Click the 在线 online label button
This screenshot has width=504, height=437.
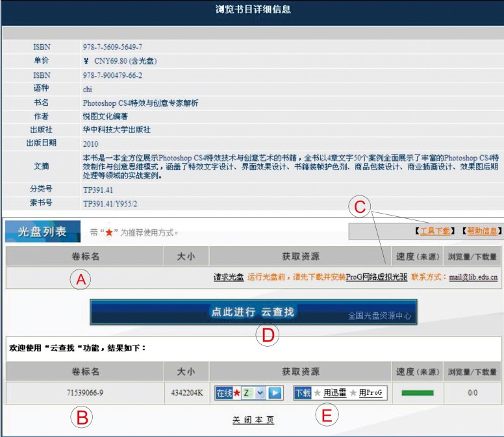click(223, 393)
